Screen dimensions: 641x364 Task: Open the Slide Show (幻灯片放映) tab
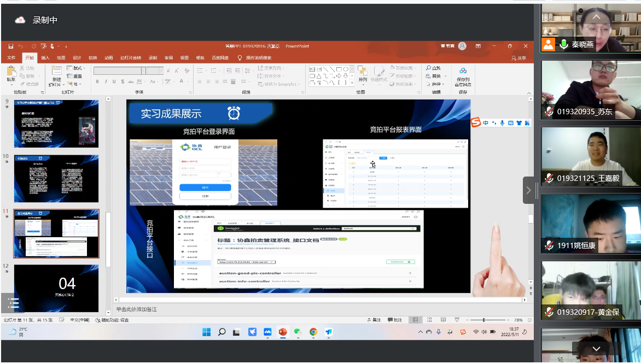point(131,58)
